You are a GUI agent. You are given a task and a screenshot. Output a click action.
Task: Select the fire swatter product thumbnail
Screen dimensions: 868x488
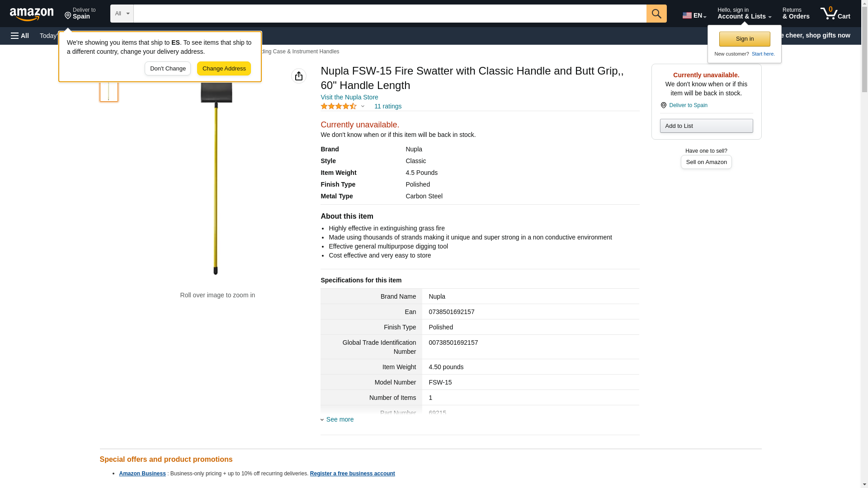point(108,90)
